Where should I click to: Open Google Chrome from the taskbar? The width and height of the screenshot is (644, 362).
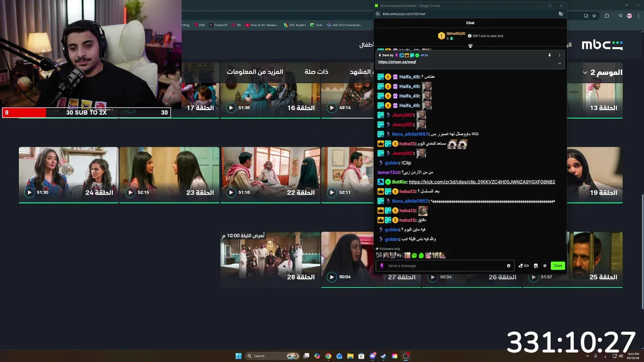click(328, 356)
